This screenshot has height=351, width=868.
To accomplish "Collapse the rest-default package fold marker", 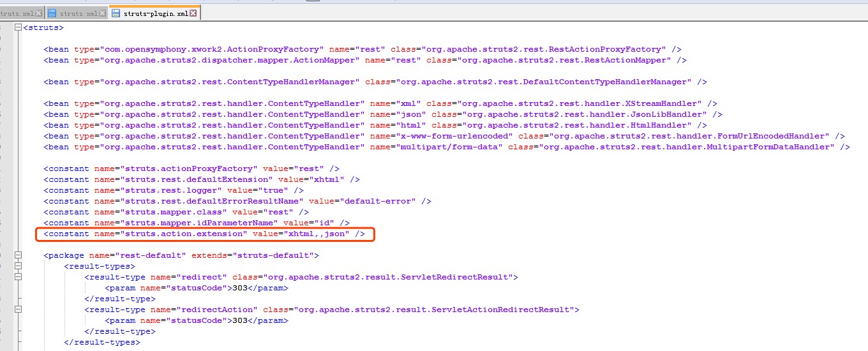I will 18,255.
